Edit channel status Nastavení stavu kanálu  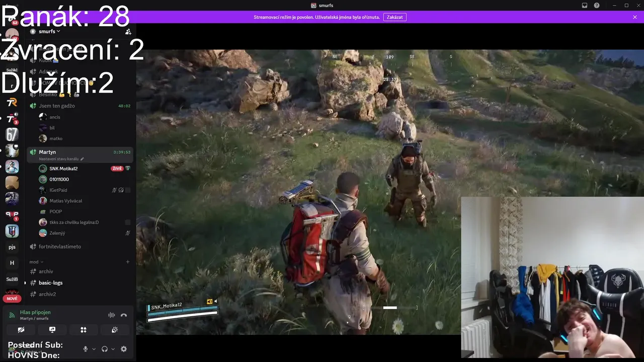(61, 159)
